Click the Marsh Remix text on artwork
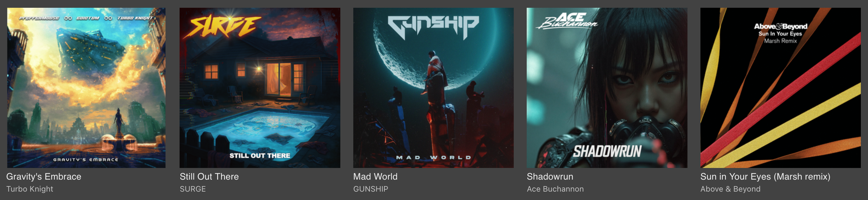 [780, 41]
